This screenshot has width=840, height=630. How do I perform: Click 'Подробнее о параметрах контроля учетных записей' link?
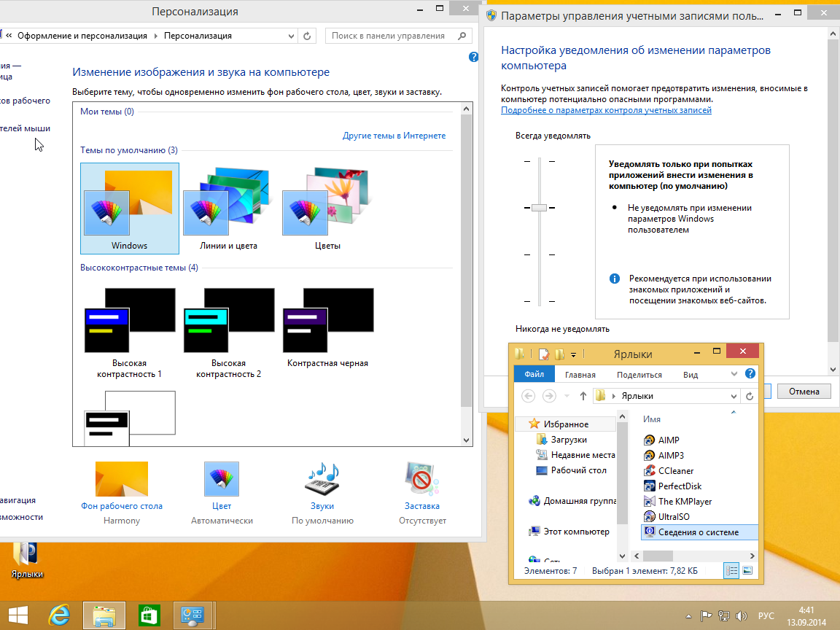click(606, 110)
